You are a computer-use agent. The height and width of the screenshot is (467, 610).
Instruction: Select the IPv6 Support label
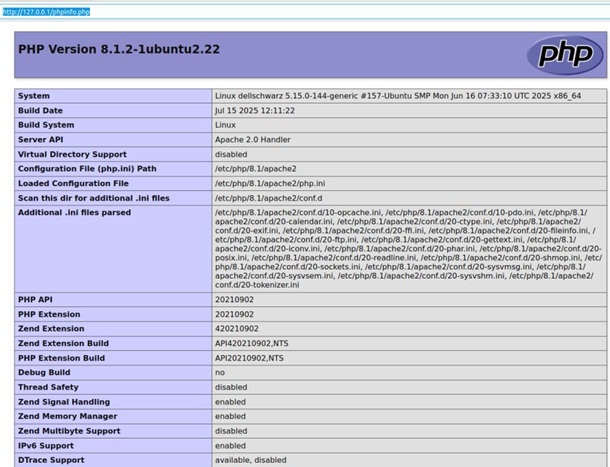pyautogui.click(x=46, y=446)
